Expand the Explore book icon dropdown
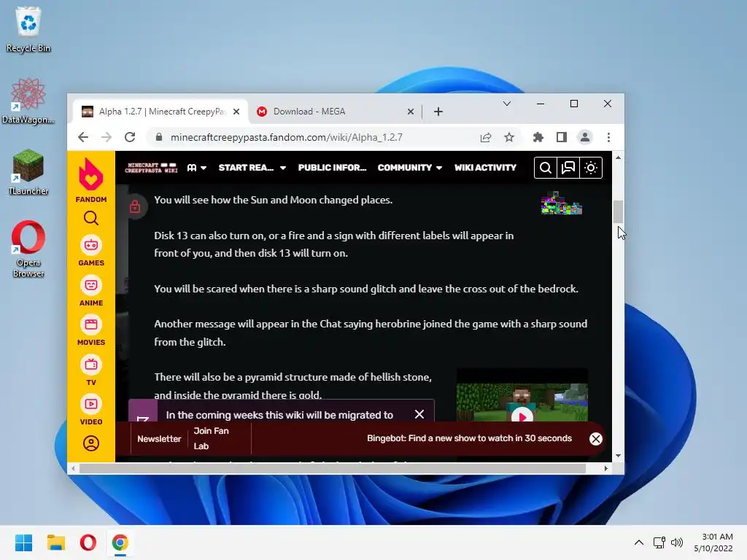This screenshot has height=560, width=747. 197,168
